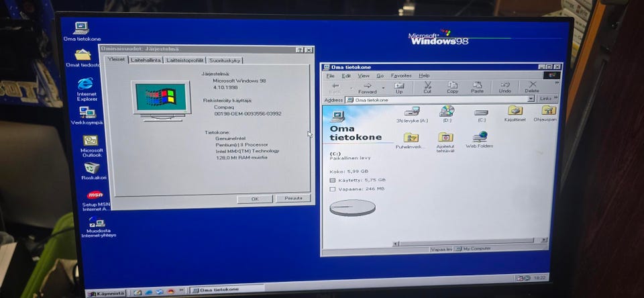Click the help question mark button in dialog title
The width and height of the screenshot is (644, 298).
click(301, 50)
